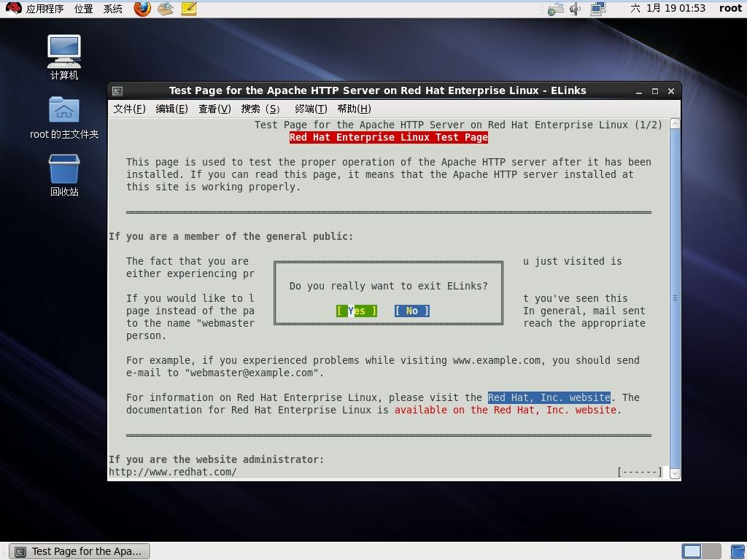Click the terminal scrollbar up arrow

675,124
